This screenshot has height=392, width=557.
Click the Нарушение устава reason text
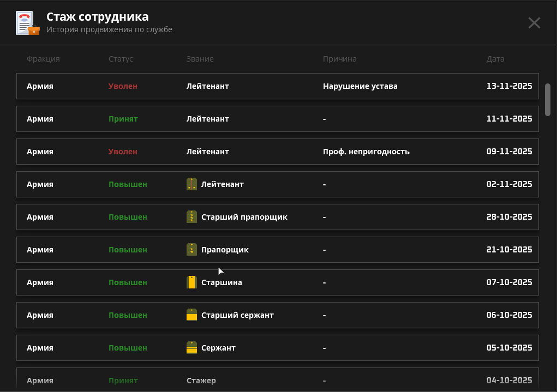tap(360, 86)
